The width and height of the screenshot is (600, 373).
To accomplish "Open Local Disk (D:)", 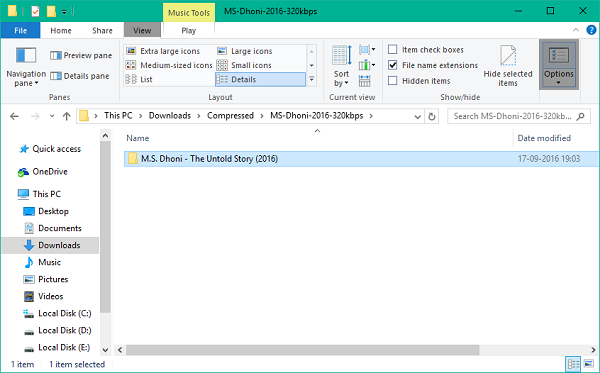I will point(57,330).
